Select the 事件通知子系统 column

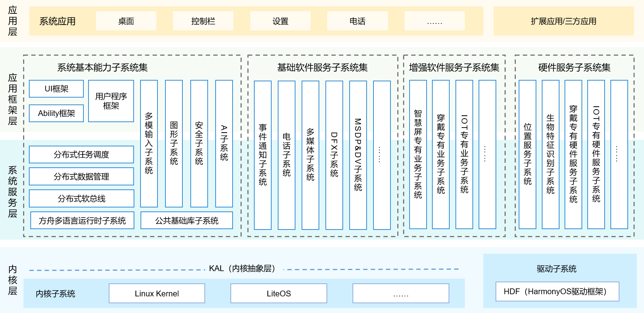click(x=263, y=155)
